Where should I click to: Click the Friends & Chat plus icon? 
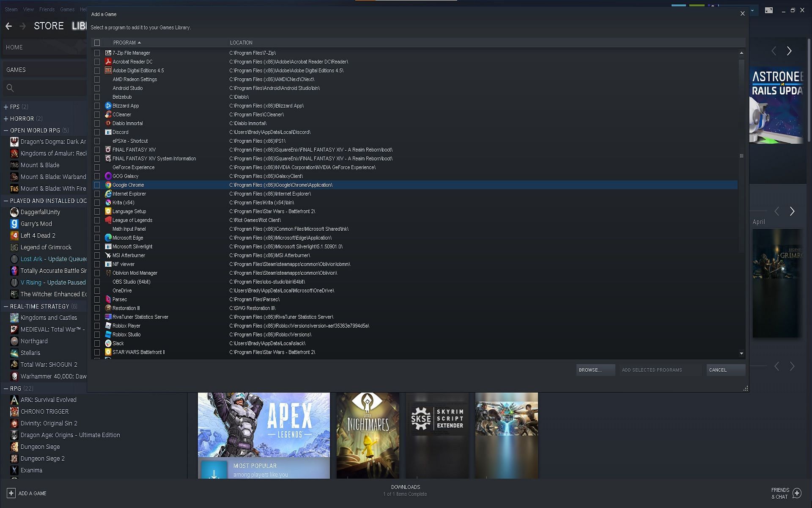point(797,493)
